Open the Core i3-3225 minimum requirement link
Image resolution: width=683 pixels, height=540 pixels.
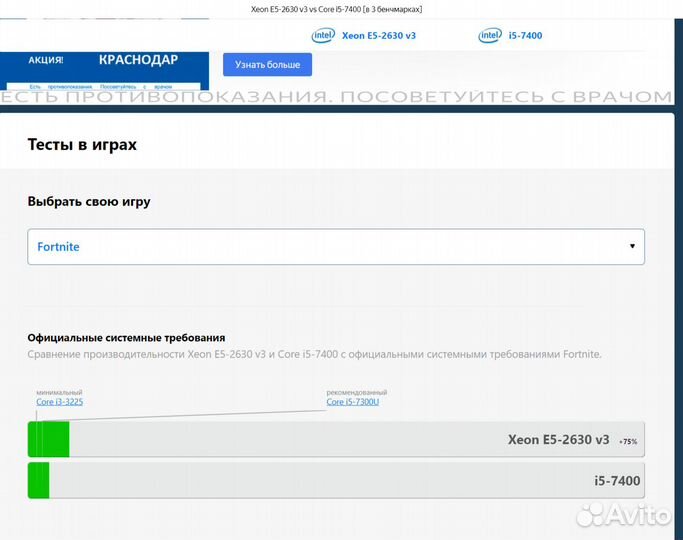pos(59,402)
